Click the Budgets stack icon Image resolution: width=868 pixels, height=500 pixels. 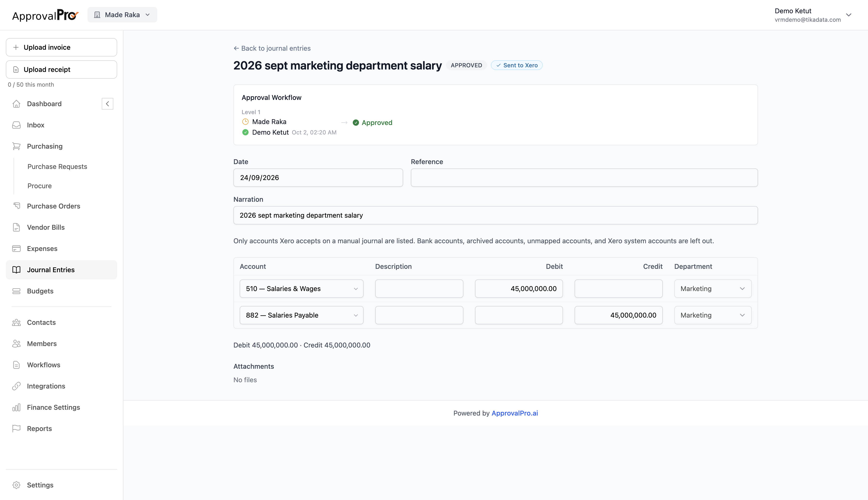(x=16, y=291)
